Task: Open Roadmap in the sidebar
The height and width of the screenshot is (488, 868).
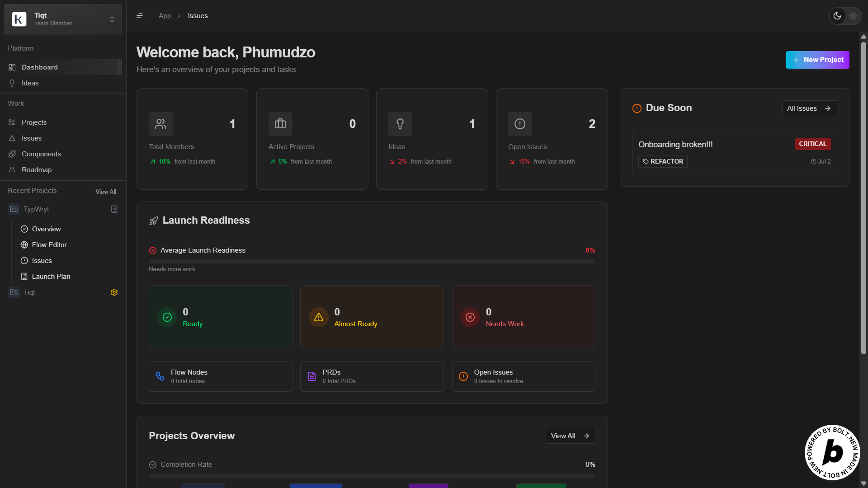Action: pos(37,170)
